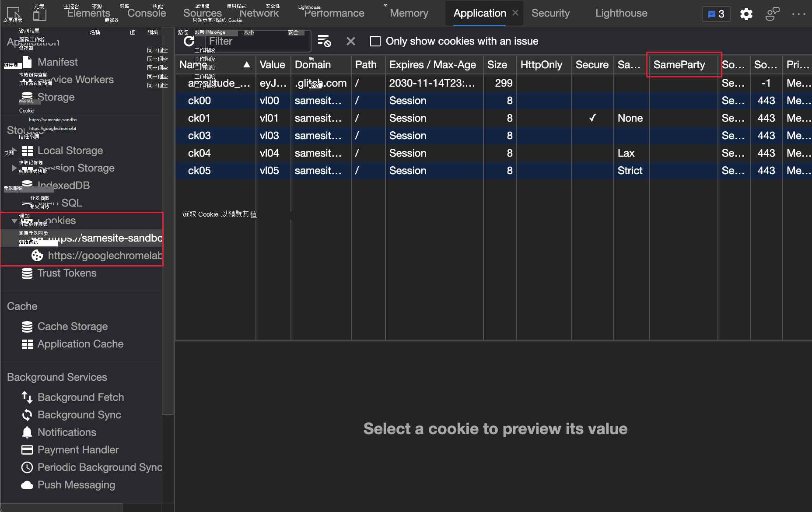Click the Manifest file icon
Viewport: 812px width, 512px height.
(x=27, y=62)
